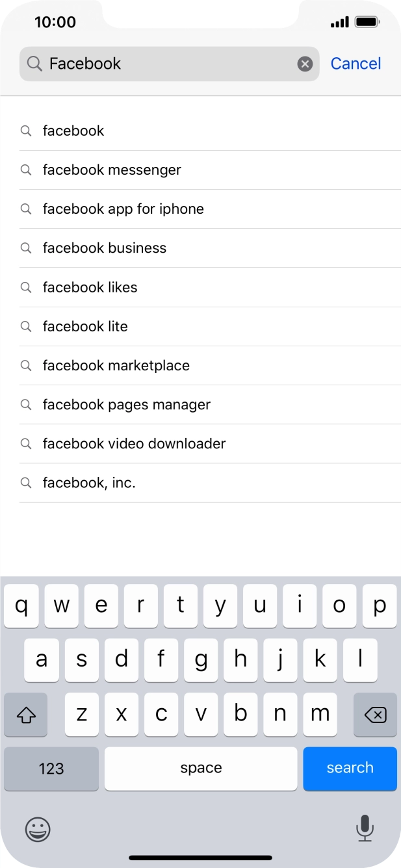Tap Cancel to dismiss the search
Viewport: 401px width, 868px height.
[x=356, y=63]
